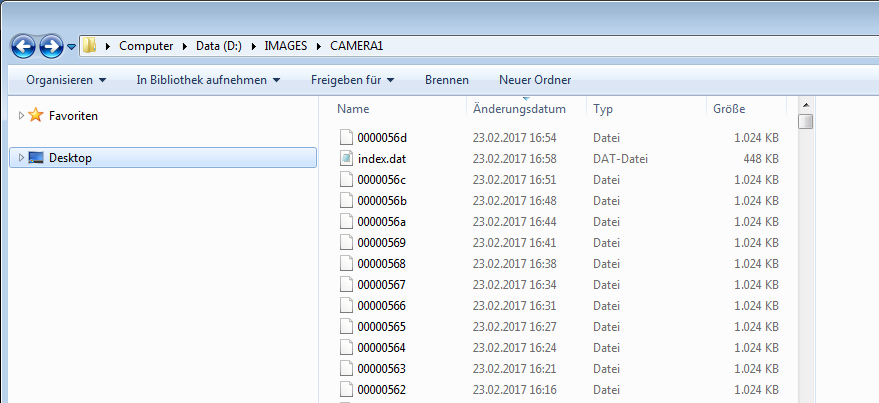This screenshot has width=879, height=403.
Task: Open the Organisieren menu
Action: coord(66,80)
